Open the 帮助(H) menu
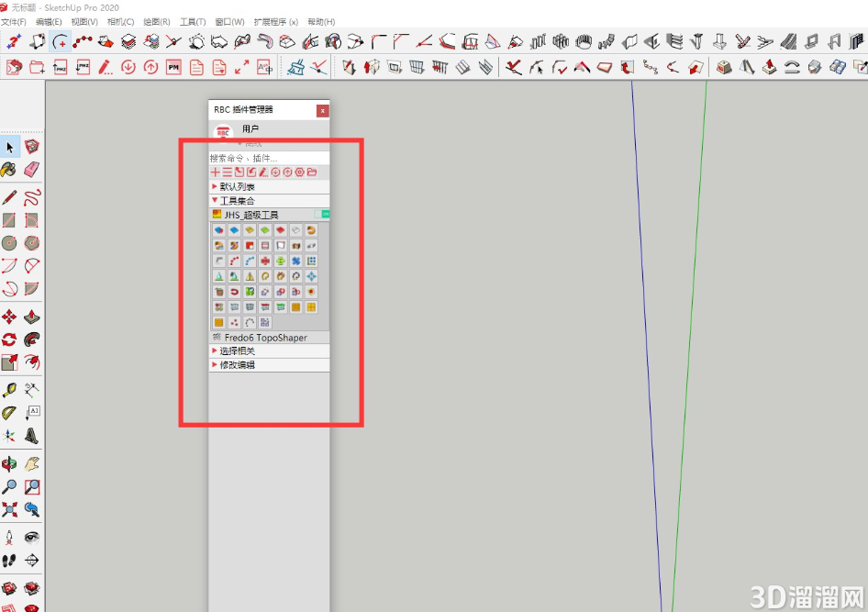Image resolution: width=868 pixels, height=612 pixels. pos(321,22)
